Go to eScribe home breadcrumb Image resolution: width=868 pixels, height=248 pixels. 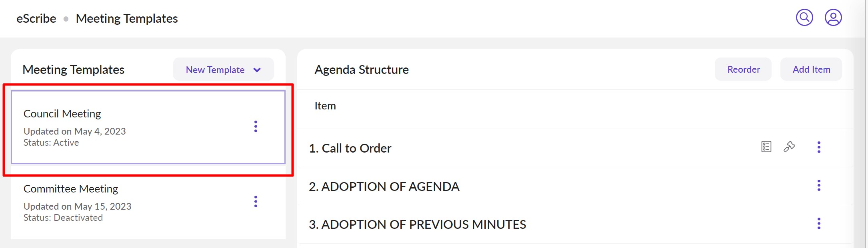click(x=36, y=19)
